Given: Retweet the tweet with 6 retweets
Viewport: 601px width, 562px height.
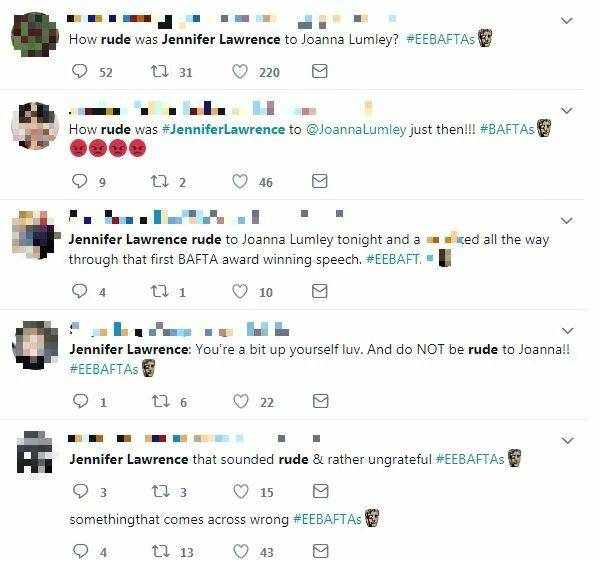Looking at the screenshot, I should click(x=160, y=401).
